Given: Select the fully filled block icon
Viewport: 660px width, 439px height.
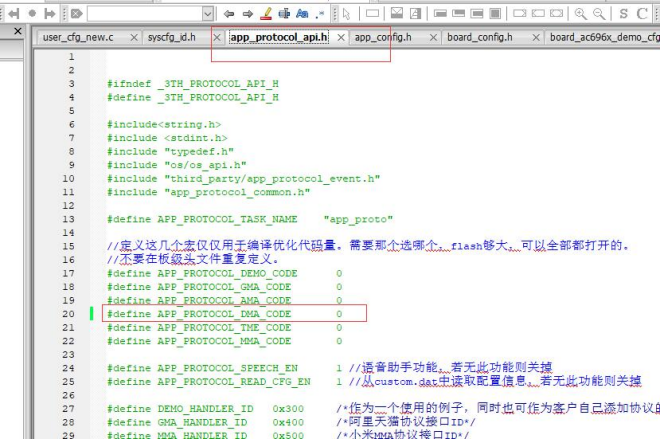Looking at the screenshot, I should pos(495,14).
